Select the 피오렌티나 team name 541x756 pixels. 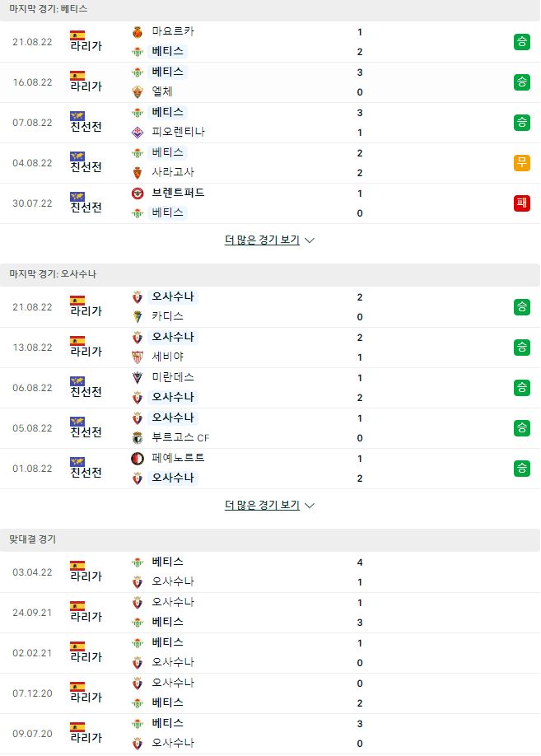coord(178,132)
